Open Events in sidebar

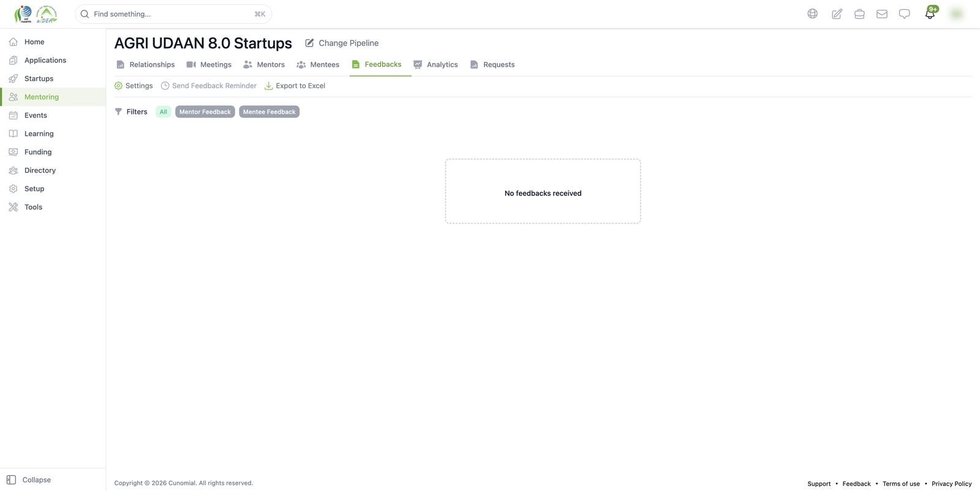point(53,115)
